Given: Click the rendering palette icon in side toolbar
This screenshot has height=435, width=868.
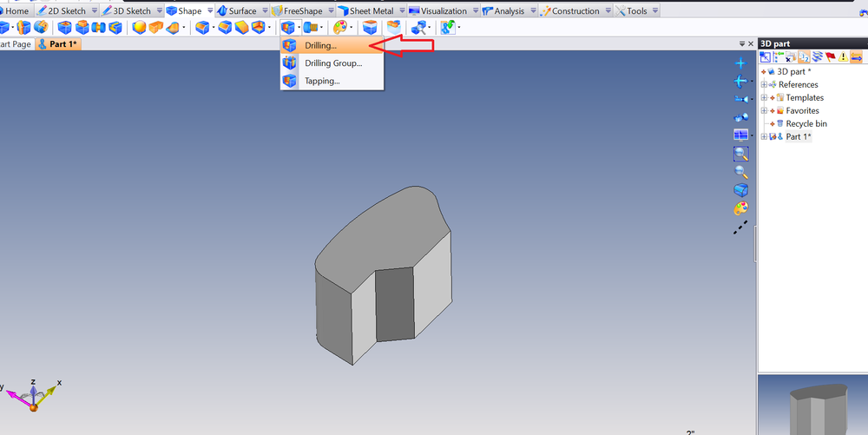Looking at the screenshot, I should click(x=740, y=208).
